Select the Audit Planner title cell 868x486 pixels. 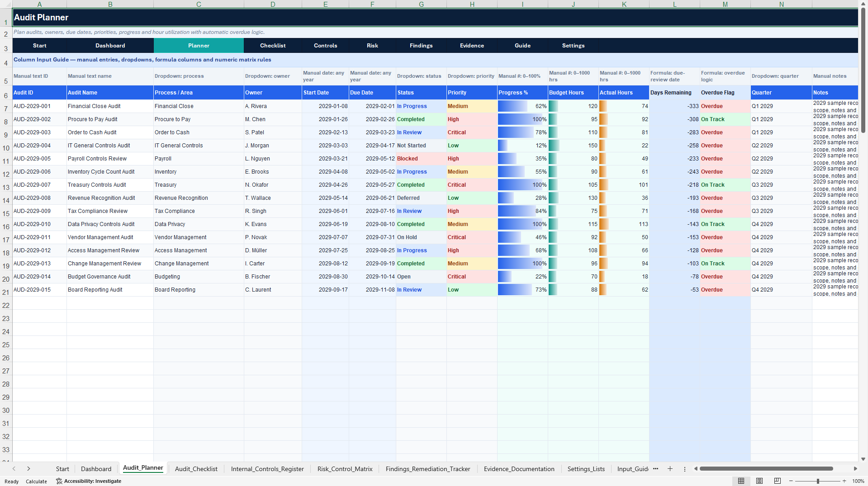point(435,17)
